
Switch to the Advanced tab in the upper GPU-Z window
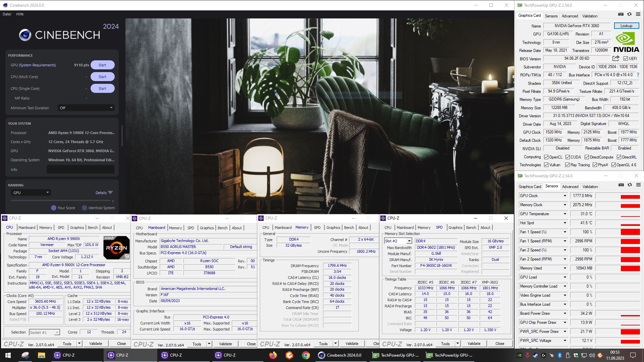(x=570, y=16)
